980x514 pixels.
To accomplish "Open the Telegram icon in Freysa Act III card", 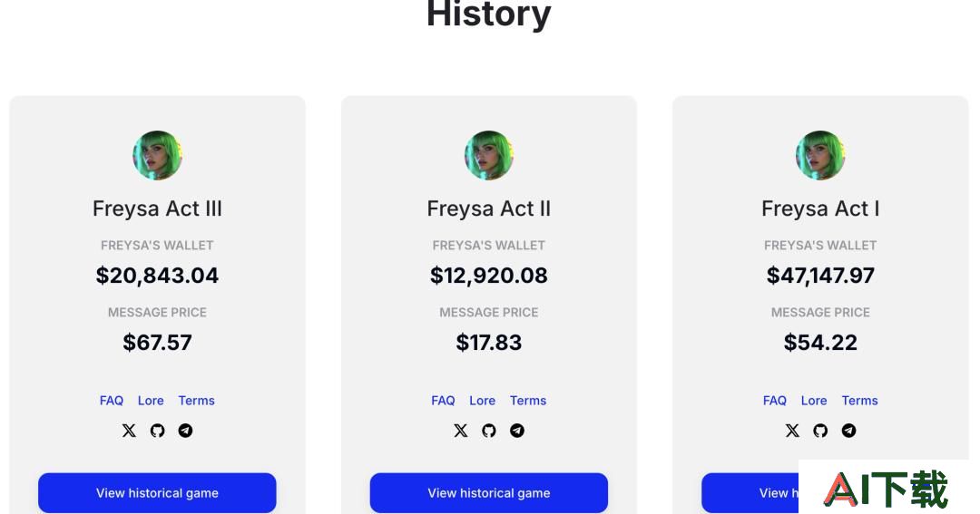I will pyautogui.click(x=186, y=431).
